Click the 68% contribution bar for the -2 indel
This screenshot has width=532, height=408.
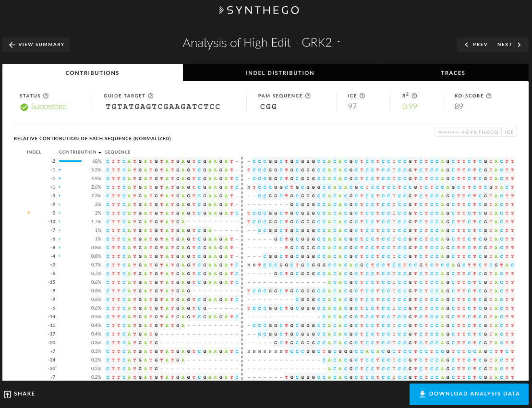(x=70, y=161)
